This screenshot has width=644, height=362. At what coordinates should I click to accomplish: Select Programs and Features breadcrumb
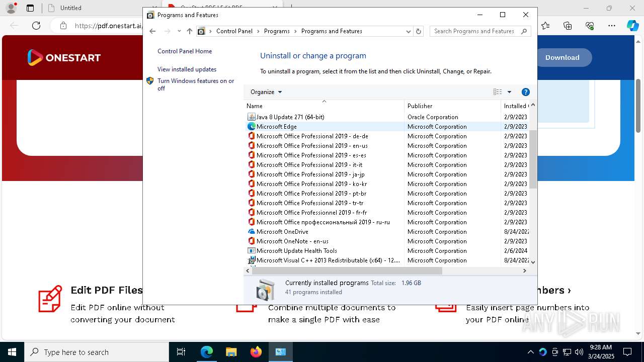(x=332, y=31)
